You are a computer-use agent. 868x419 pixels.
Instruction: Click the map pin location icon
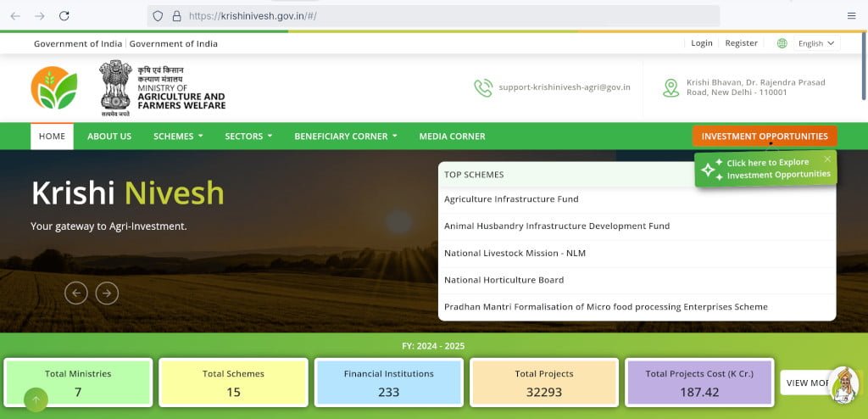pos(671,87)
